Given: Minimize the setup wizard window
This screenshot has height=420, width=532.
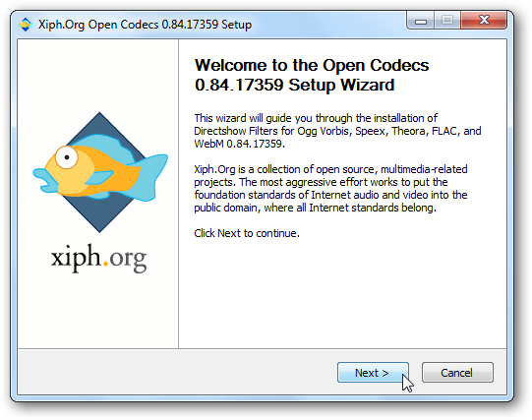Looking at the screenshot, I should tap(420, 22).
